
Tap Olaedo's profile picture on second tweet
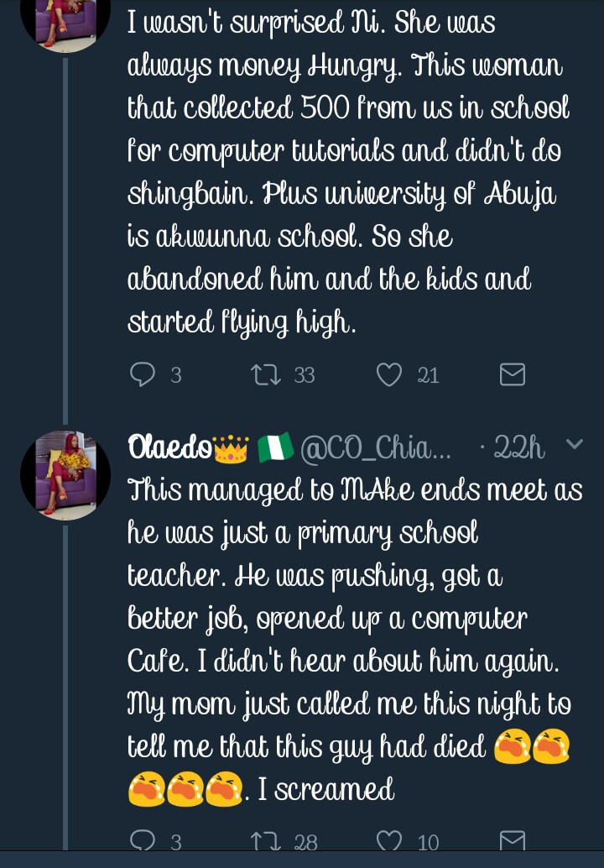pyautogui.click(x=65, y=475)
